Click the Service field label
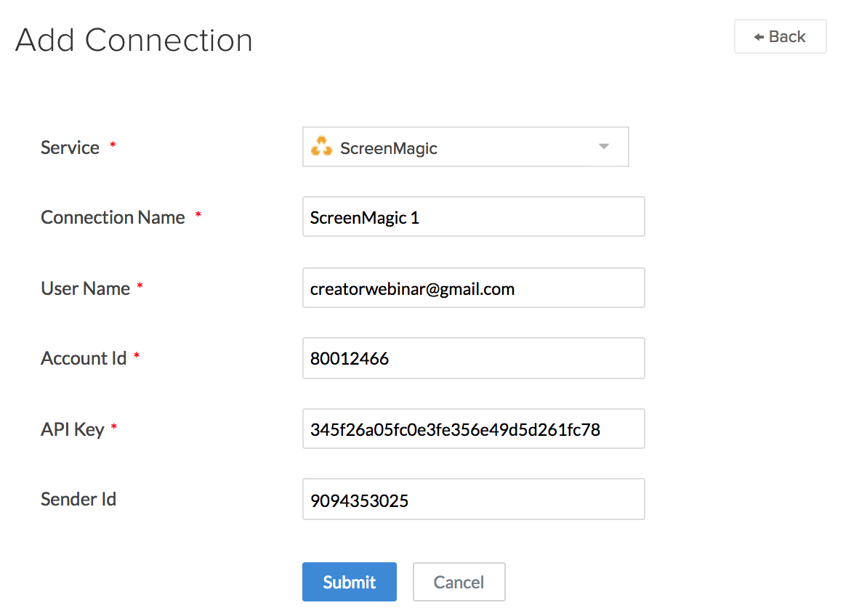Image resolution: width=859 pixels, height=616 pixels. pos(70,147)
